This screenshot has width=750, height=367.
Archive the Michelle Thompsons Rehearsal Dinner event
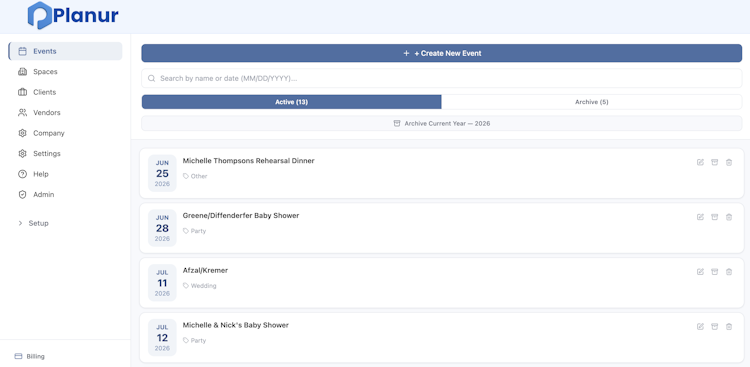715,162
